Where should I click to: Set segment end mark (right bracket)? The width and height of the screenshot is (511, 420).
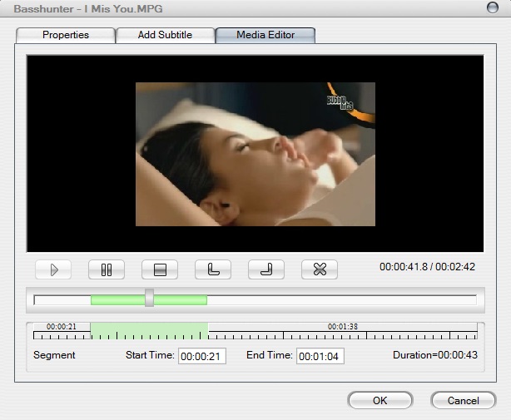266,269
